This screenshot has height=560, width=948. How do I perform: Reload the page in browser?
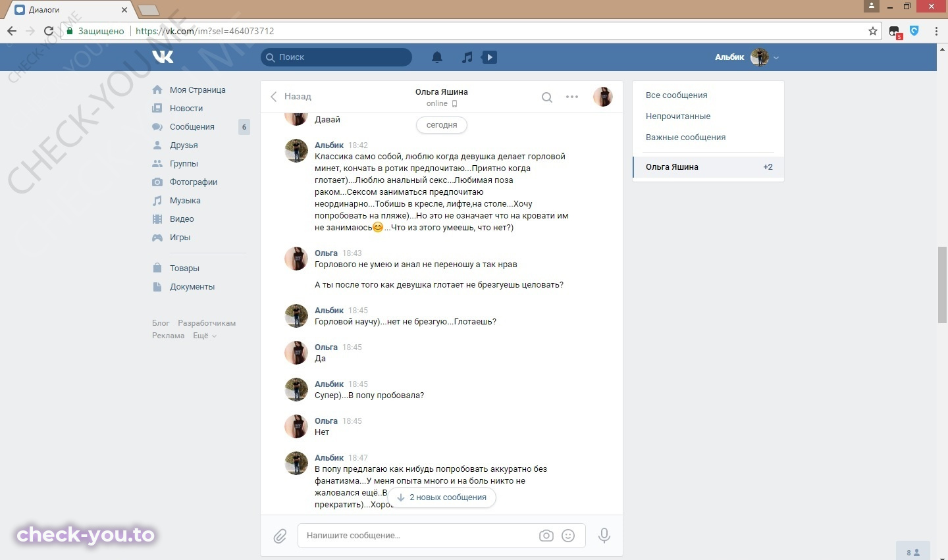click(49, 31)
